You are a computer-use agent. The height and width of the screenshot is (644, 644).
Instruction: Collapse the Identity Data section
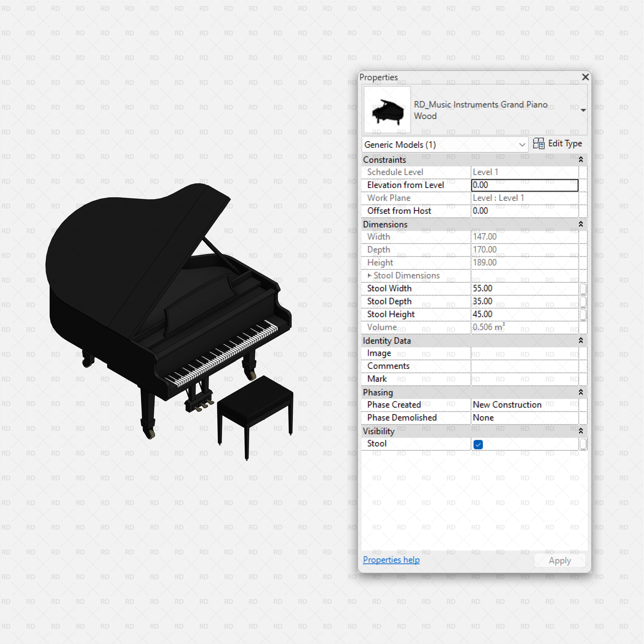pos(581,341)
